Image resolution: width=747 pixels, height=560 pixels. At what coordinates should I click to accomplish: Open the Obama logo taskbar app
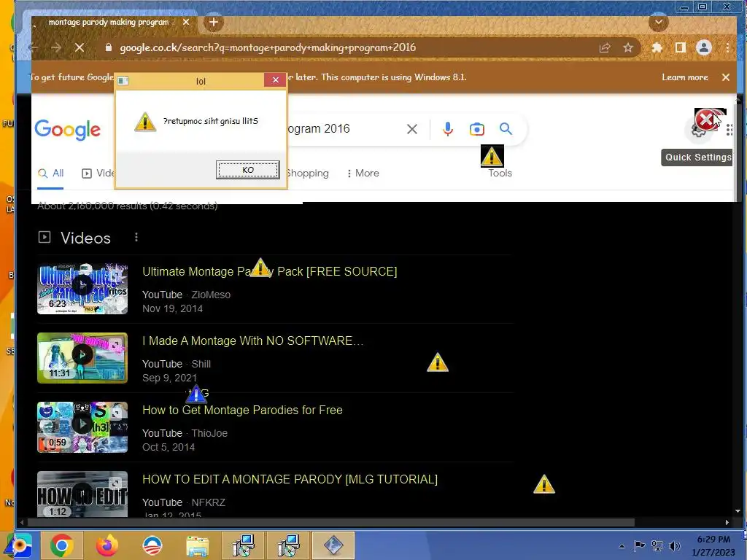pyautogui.click(x=152, y=545)
